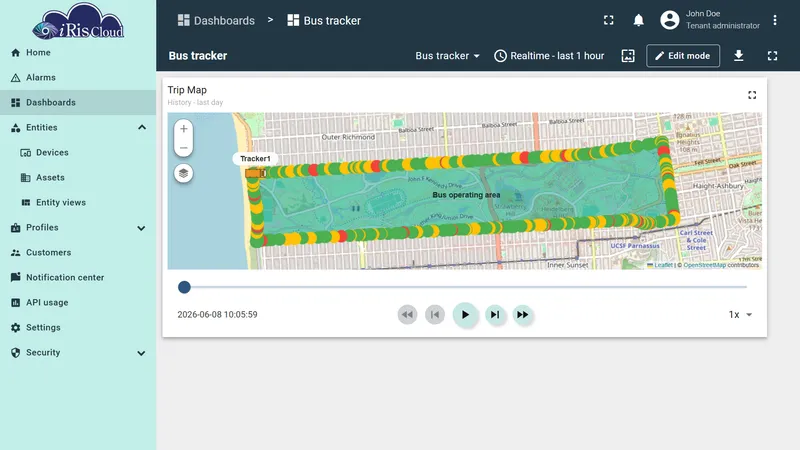
Task: Open Alarms in the sidebar
Action: click(78, 78)
